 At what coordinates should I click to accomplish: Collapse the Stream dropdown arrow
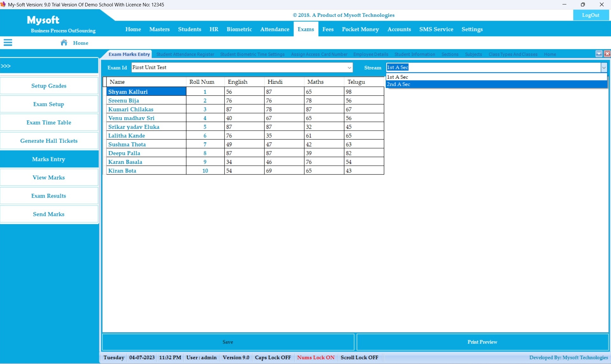coord(604,68)
